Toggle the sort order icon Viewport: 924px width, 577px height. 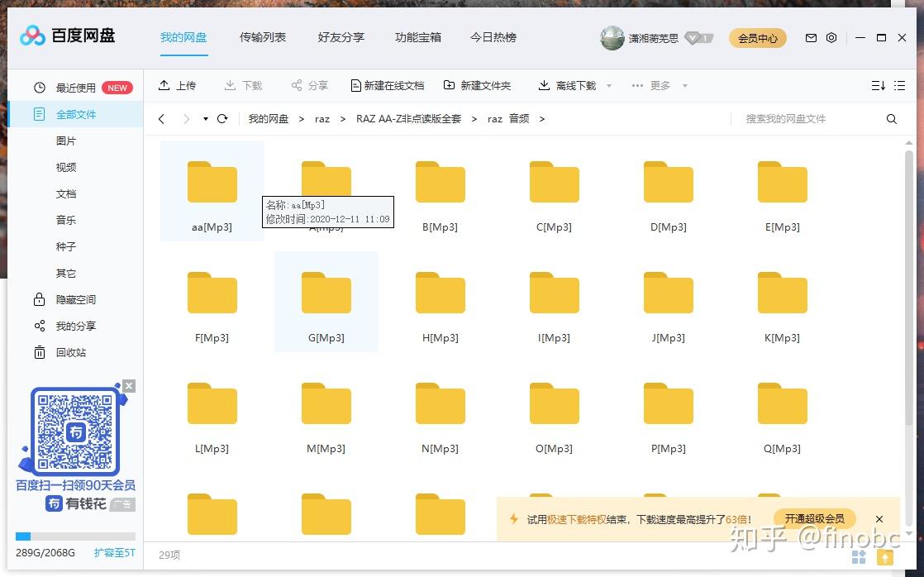878,85
